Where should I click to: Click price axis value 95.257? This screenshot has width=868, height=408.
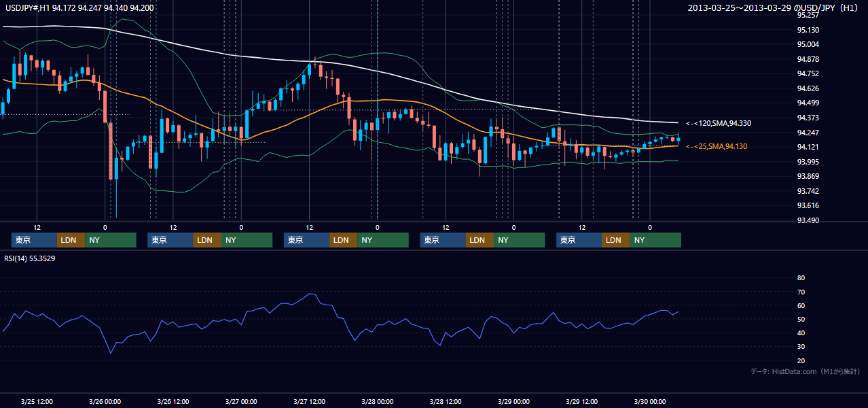click(x=808, y=15)
